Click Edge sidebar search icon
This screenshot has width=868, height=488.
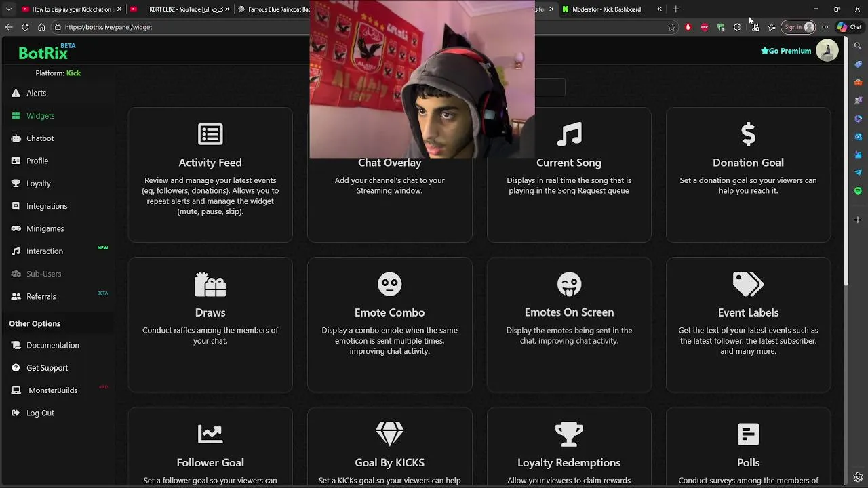click(858, 46)
